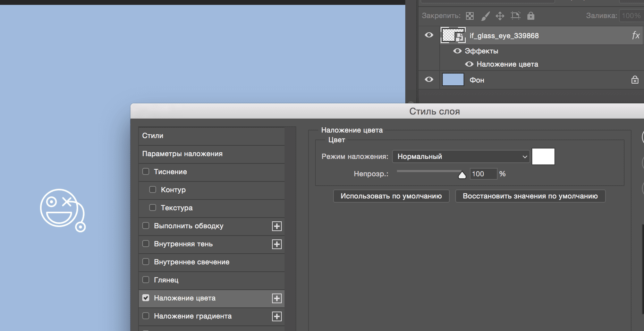Click Восстановить значения по умолчанию button
The height and width of the screenshot is (331, 644).
point(530,196)
